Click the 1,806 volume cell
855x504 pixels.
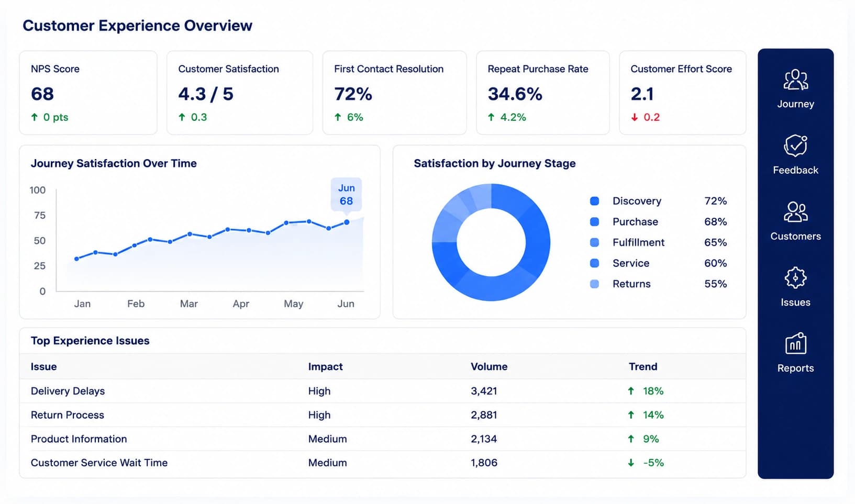[x=484, y=463]
